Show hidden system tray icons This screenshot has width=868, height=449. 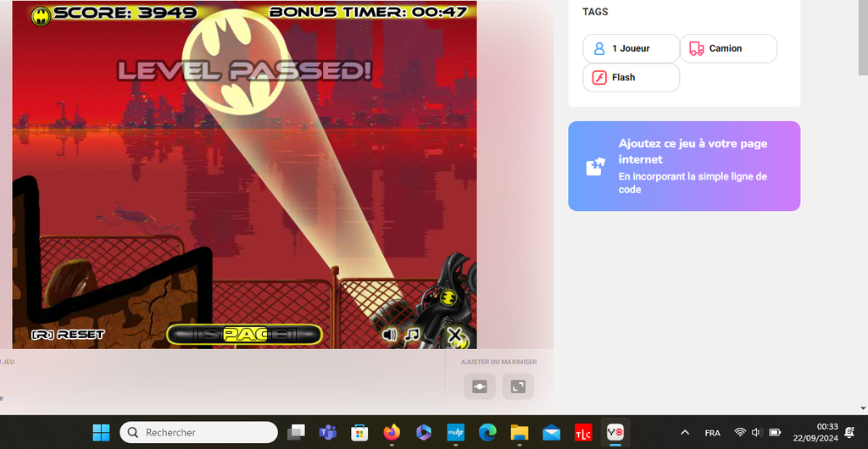685,432
